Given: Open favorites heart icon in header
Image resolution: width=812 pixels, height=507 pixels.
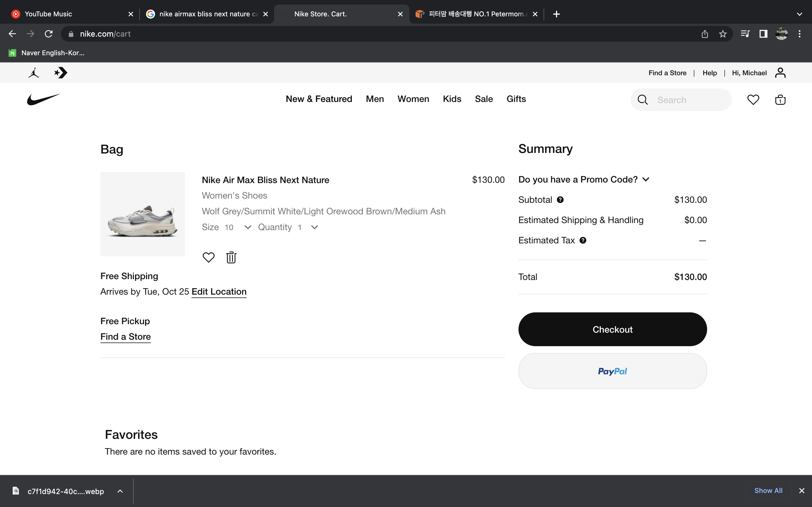Looking at the screenshot, I should point(753,100).
